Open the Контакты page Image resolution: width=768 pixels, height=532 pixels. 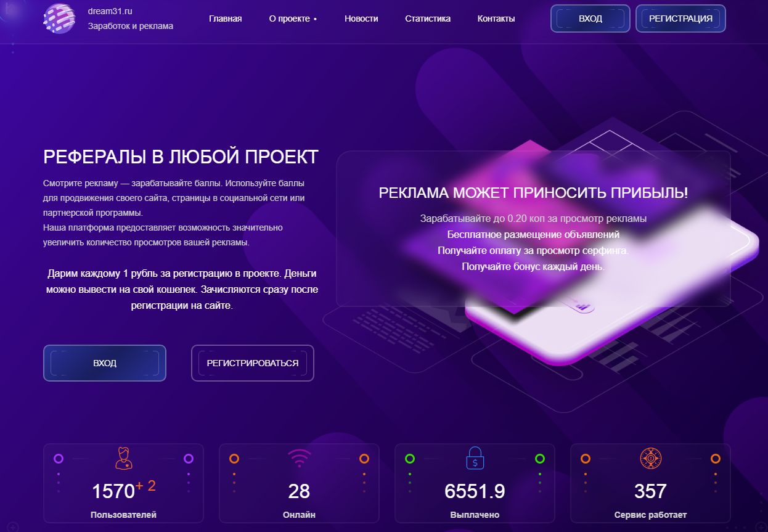coord(496,18)
